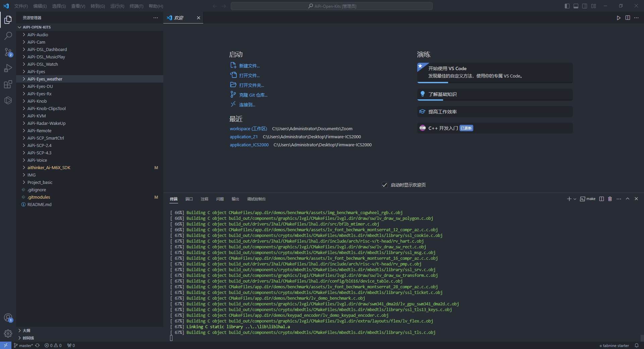Open Explorer panel more actions ellipsis
The width and height of the screenshot is (644, 349).
(156, 18)
